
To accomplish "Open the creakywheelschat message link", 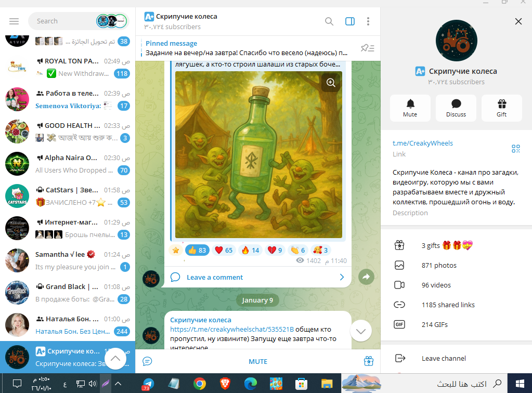I will click(x=232, y=329).
